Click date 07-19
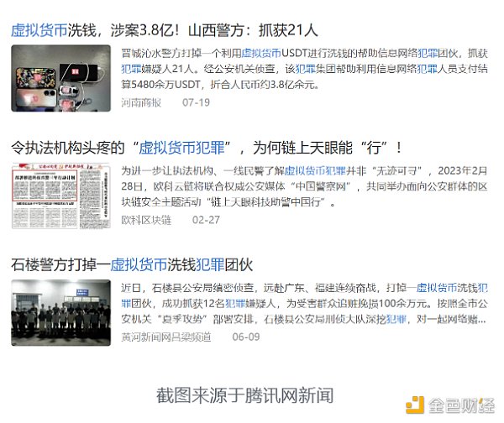The image size is (504, 423). pyautogui.click(x=196, y=102)
